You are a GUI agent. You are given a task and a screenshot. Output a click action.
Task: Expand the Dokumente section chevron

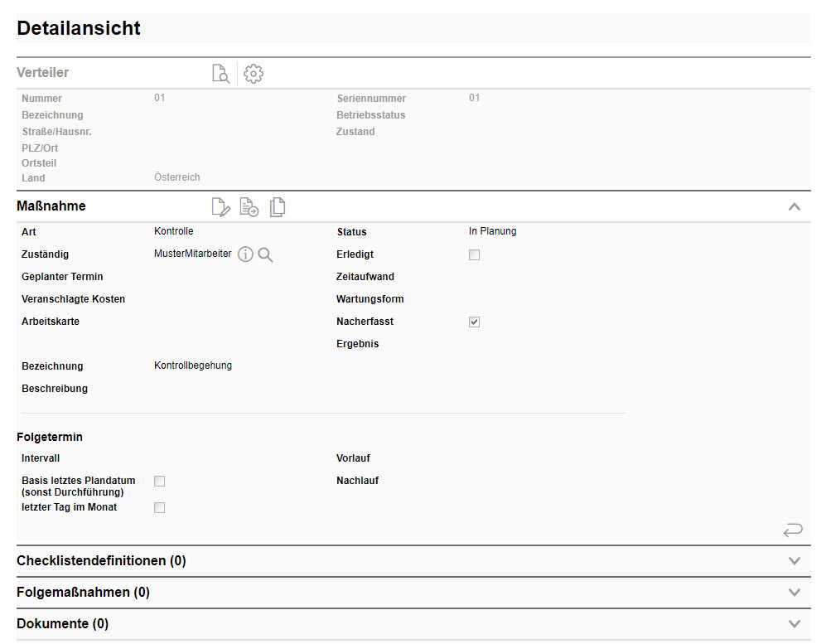(794, 624)
